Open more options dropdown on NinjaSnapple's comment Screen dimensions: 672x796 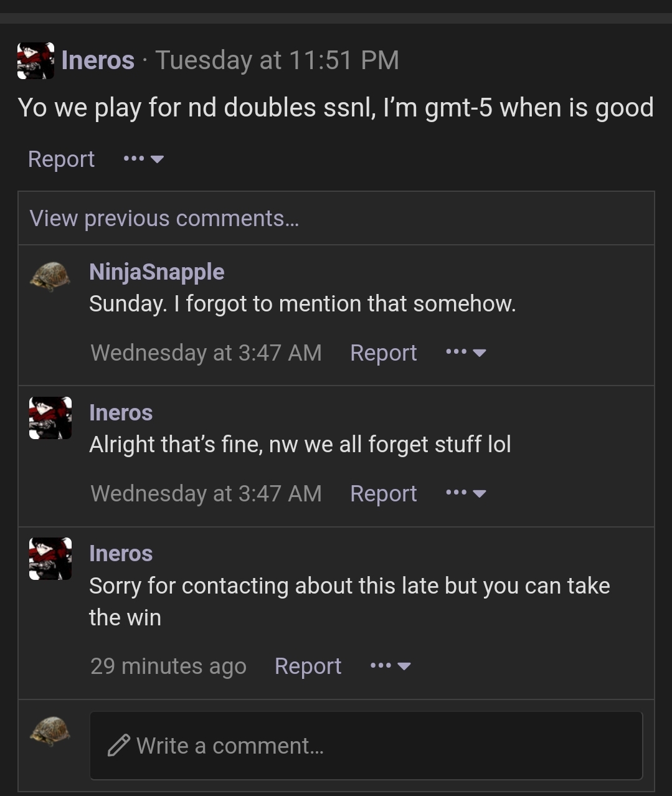pos(466,353)
